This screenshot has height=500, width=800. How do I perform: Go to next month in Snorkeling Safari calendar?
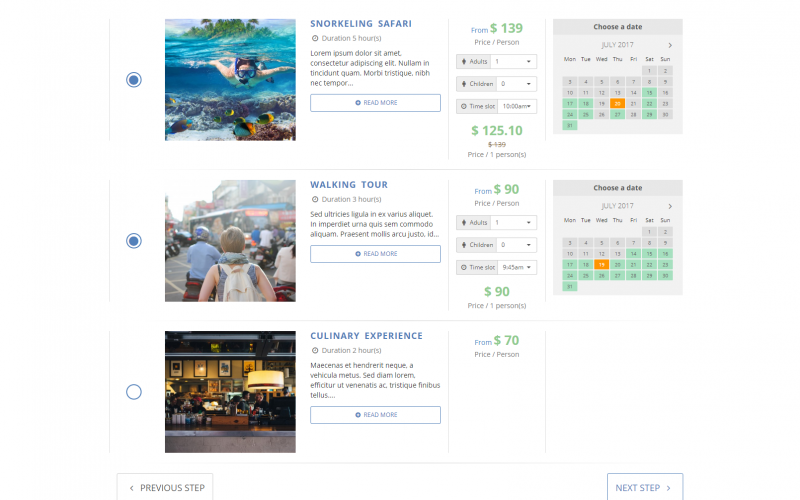[670, 45]
